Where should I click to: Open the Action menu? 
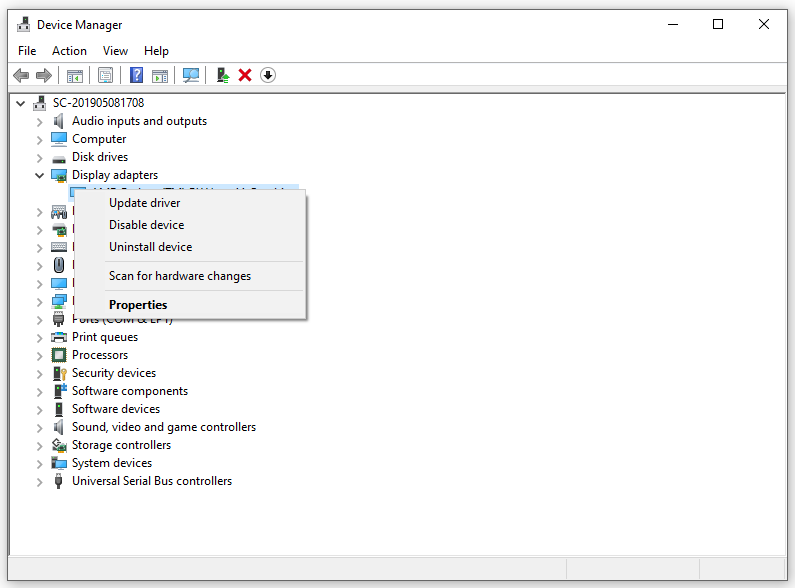(69, 51)
